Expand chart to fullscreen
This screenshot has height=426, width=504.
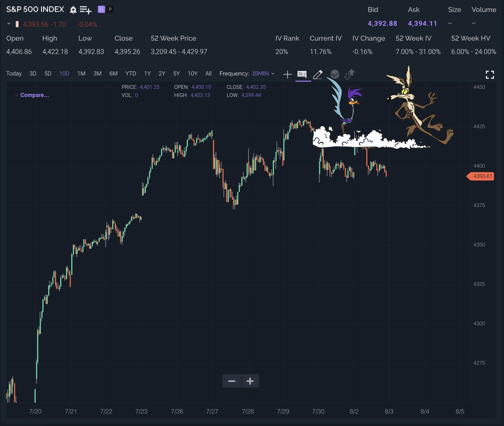click(490, 75)
